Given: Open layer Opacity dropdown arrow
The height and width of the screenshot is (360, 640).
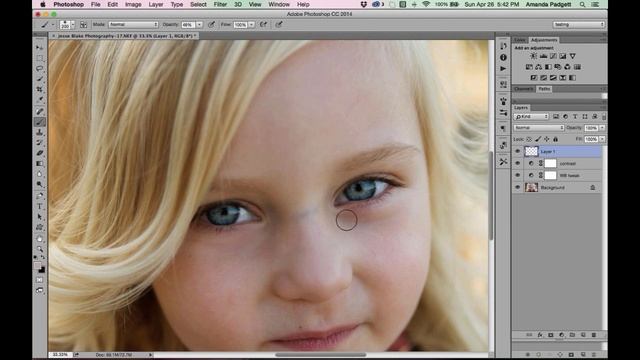Looking at the screenshot, I should 602,128.
